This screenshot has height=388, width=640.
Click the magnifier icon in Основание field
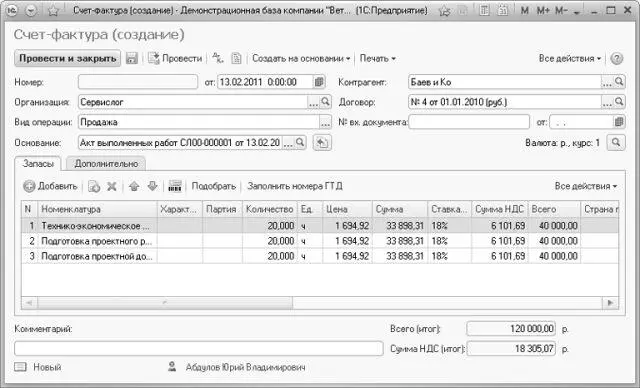300,143
